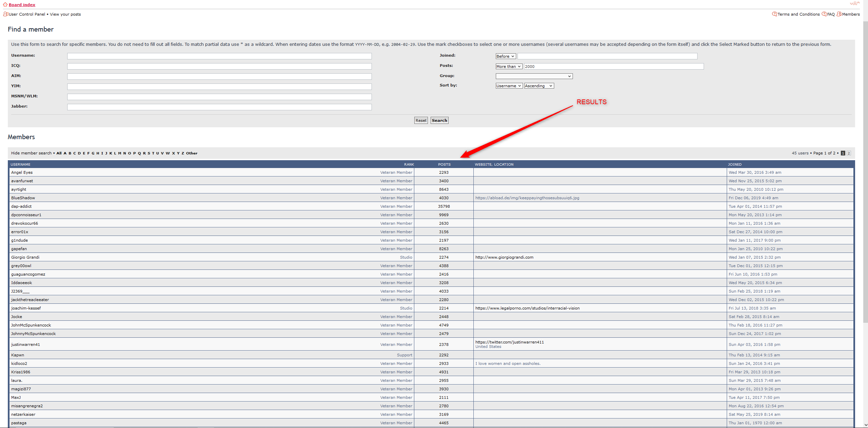Open the giorgiograndi.com website link

coord(504,257)
